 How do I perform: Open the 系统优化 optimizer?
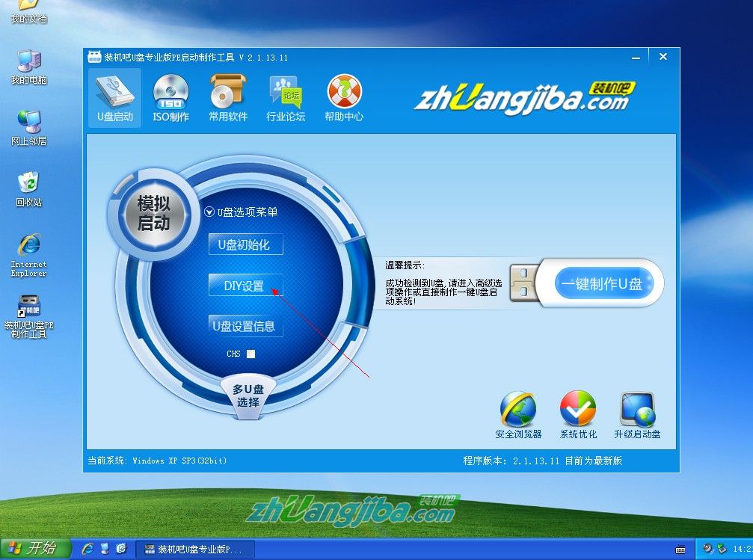577,411
